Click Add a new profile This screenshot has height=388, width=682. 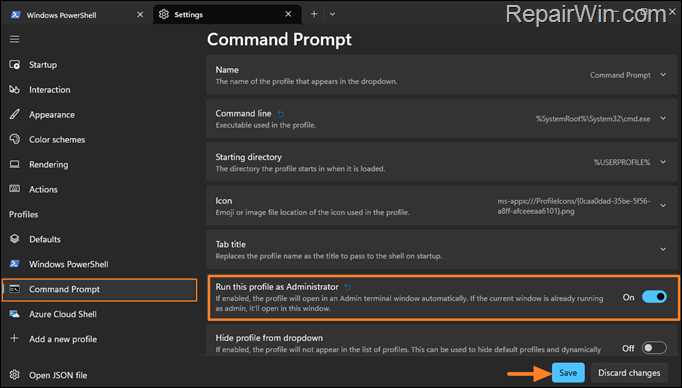[x=99, y=339]
